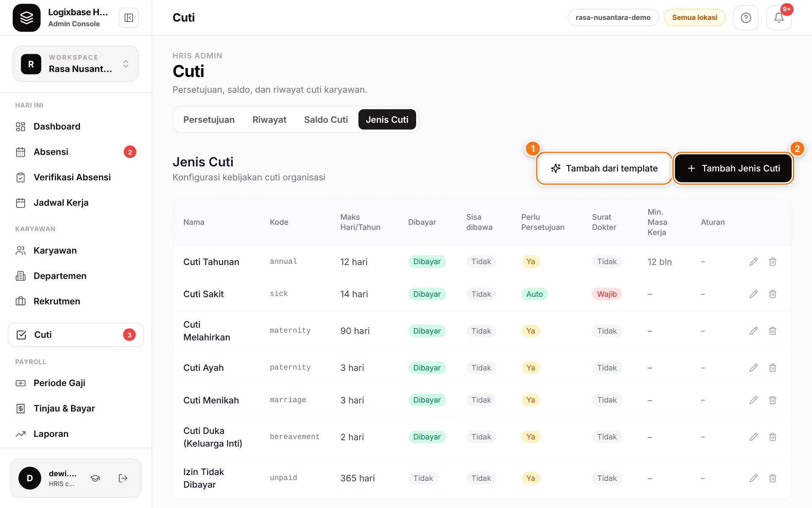
Task: Open Departemen in the sidebar
Action: point(76,276)
